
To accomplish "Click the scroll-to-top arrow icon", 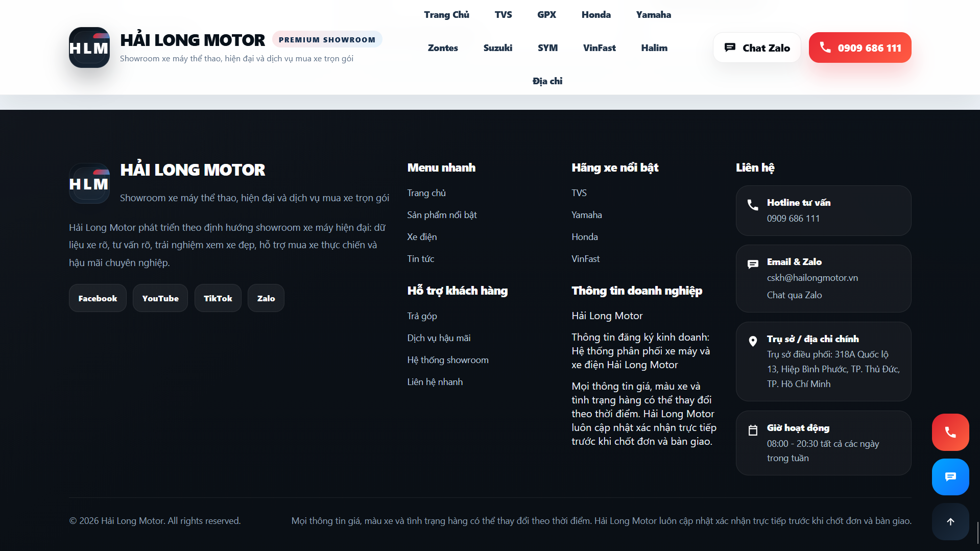I will pos(950,521).
